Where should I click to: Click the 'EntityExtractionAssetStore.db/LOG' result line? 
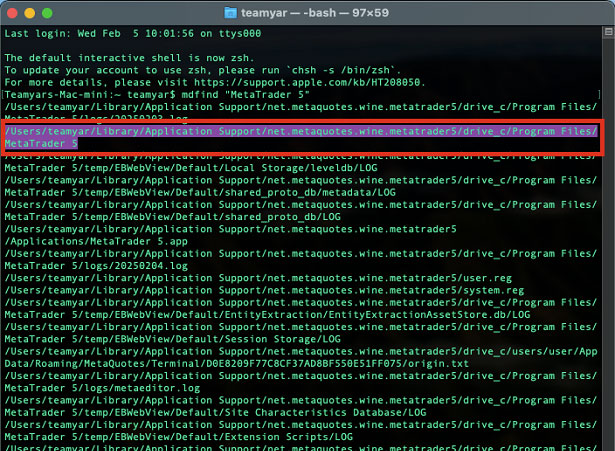(x=267, y=315)
